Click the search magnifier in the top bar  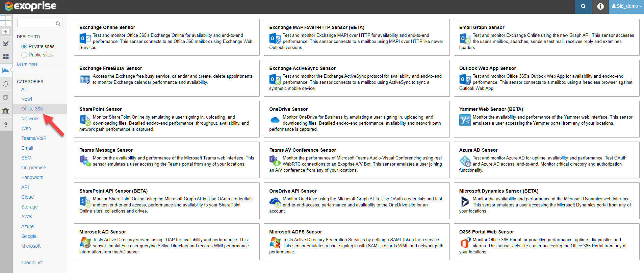click(x=583, y=7)
